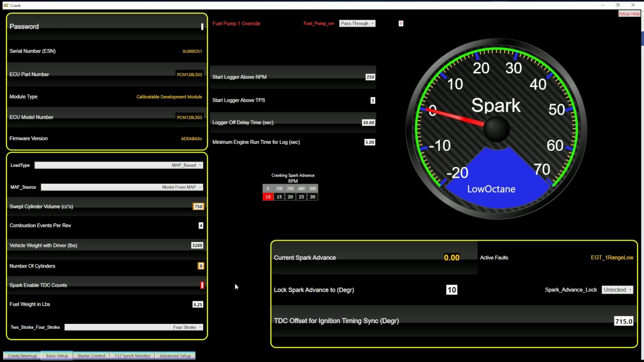Open the Fuel_Pump_ovr Pass-Through dropdown

[357, 23]
